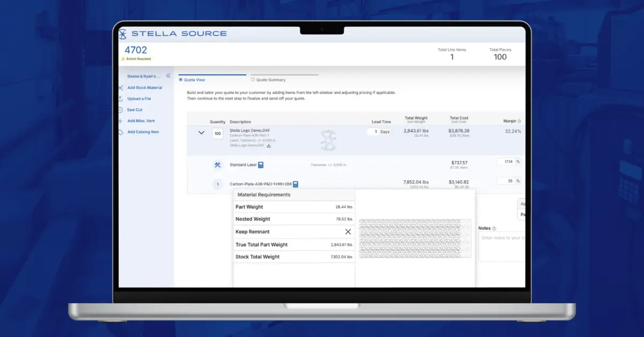This screenshot has height=337, width=644.
Task: Click the Standard Laser label
Action: (x=243, y=165)
